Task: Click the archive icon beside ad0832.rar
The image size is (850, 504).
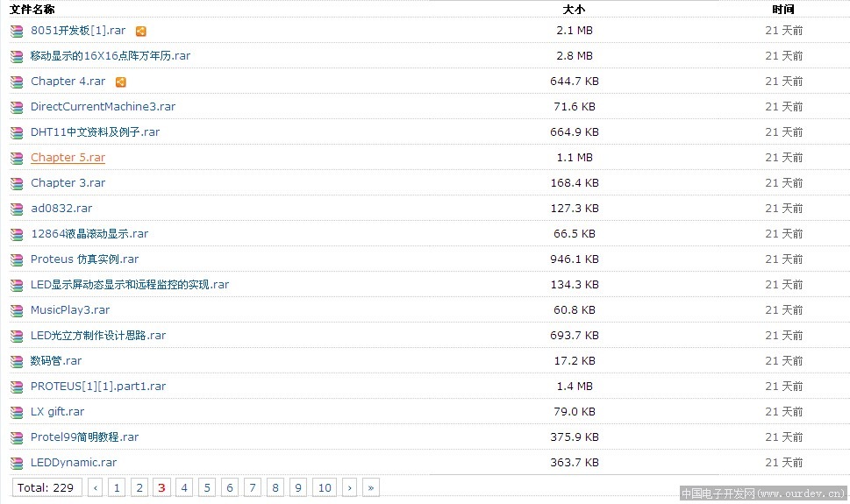Action: tap(17, 209)
